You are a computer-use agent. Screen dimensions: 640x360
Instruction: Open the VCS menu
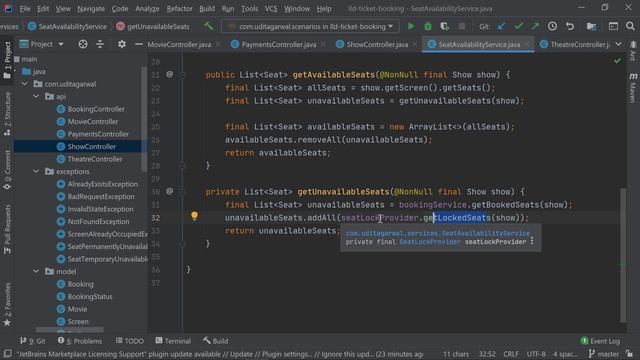271,9
